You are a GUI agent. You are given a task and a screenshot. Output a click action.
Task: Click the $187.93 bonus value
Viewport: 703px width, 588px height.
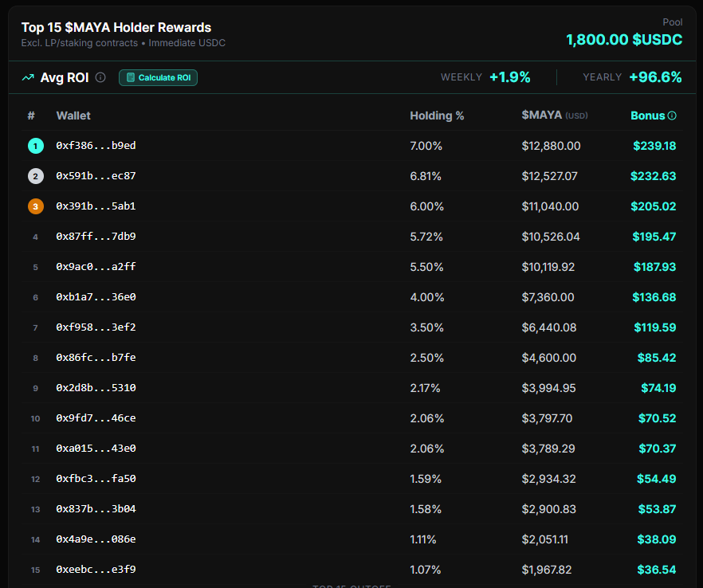[x=654, y=267]
